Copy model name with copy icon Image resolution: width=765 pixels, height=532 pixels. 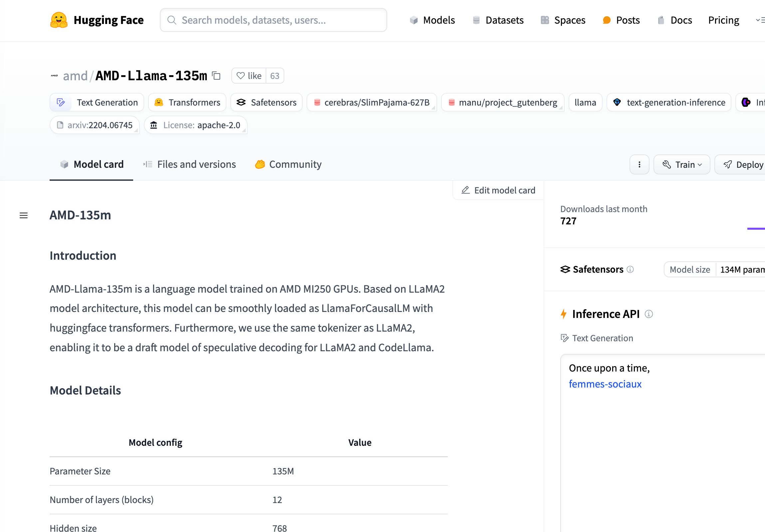point(216,76)
